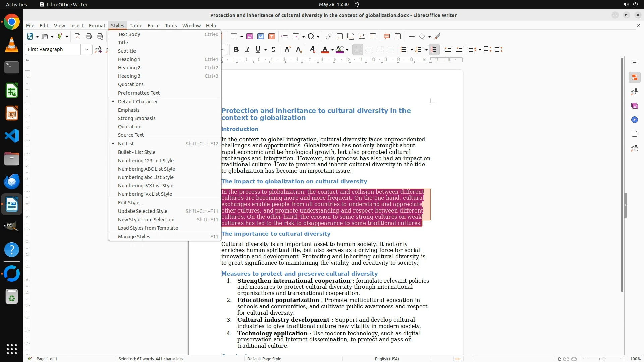Open the Table menu
Screen dimensions: 644x362
pyautogui.click(x=136, y=25)
